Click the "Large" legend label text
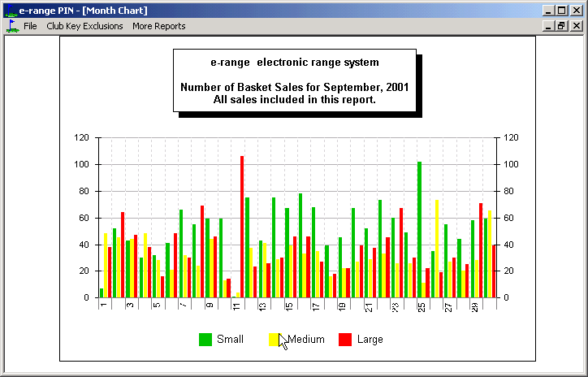Image resolution: width=588 pixels, height=377 pixels. point(370,340)
